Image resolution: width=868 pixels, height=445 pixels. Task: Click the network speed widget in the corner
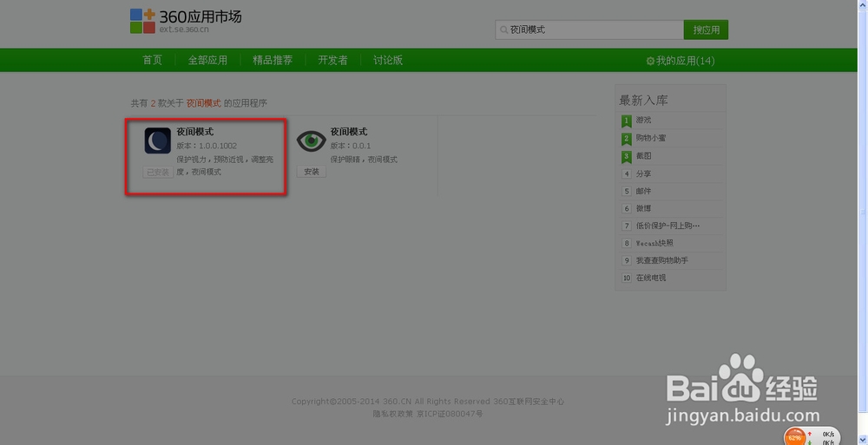coord(812,435)
